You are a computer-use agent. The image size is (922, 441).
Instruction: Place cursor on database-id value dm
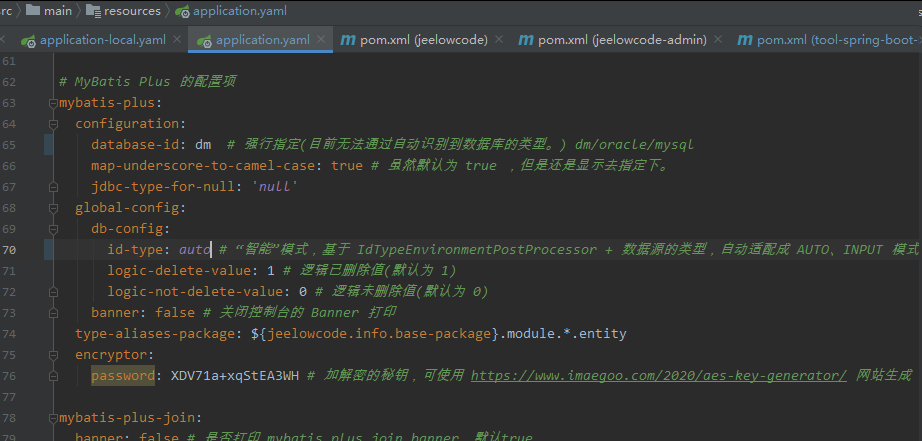tap(203, 145)
